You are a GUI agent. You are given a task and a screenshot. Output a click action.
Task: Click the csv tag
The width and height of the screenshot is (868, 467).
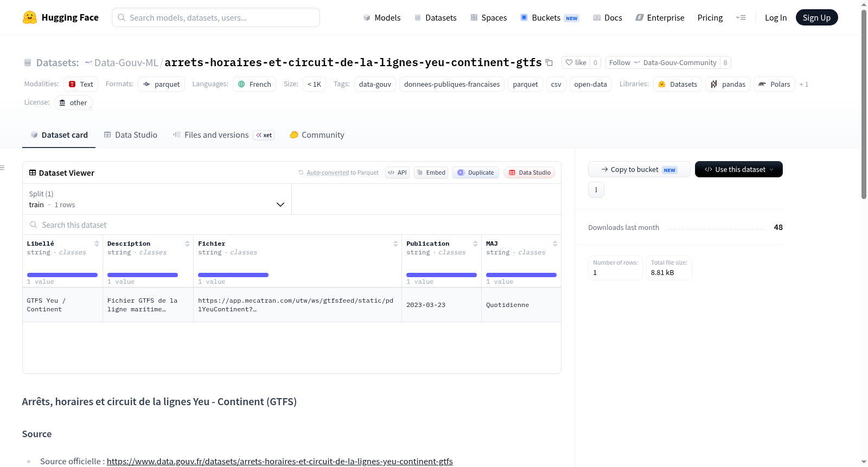[556, 84]
